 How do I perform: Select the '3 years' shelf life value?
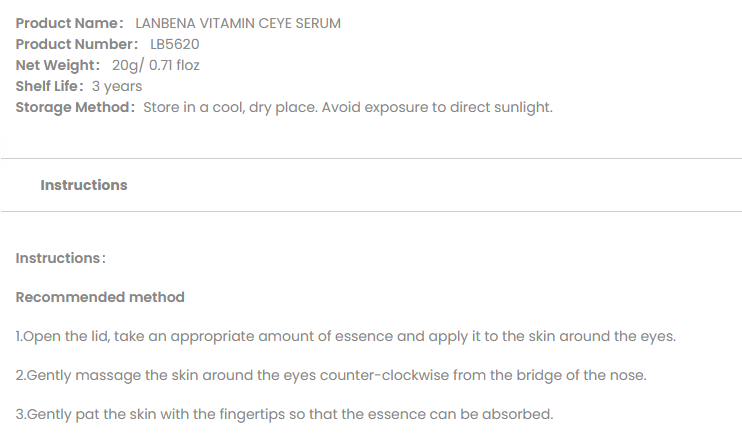point(117,86)
